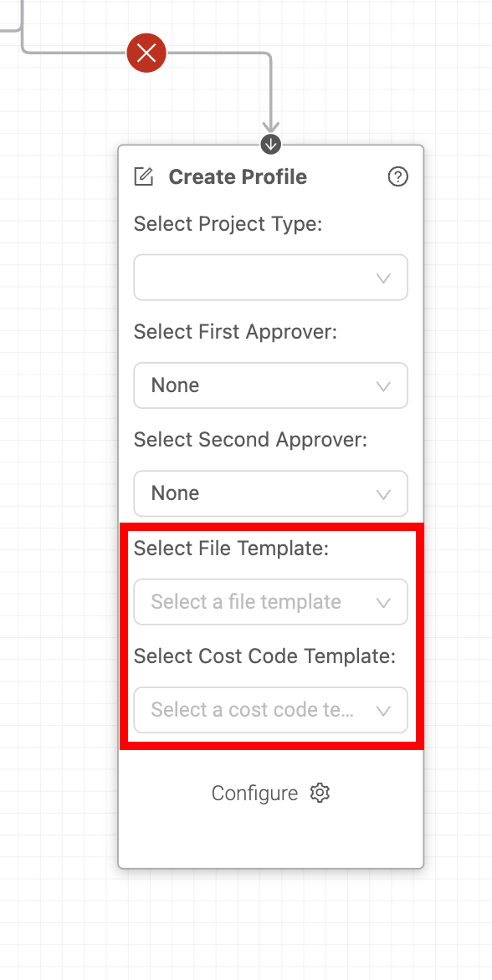Viewport: 492px width, 980px height.
Task: Click the Select File Template label
Action: pyautogui.click(x=231, y=549)
